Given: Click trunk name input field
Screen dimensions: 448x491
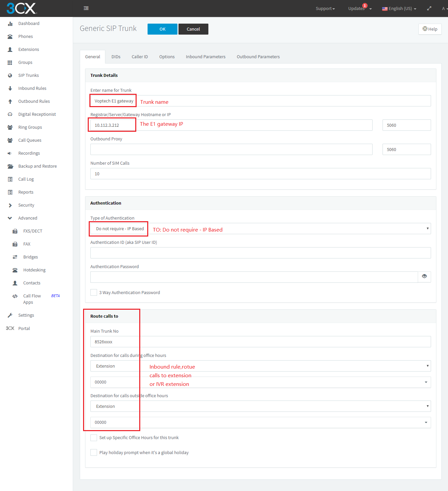Looking at the screenshot, I should coord(261,101).
